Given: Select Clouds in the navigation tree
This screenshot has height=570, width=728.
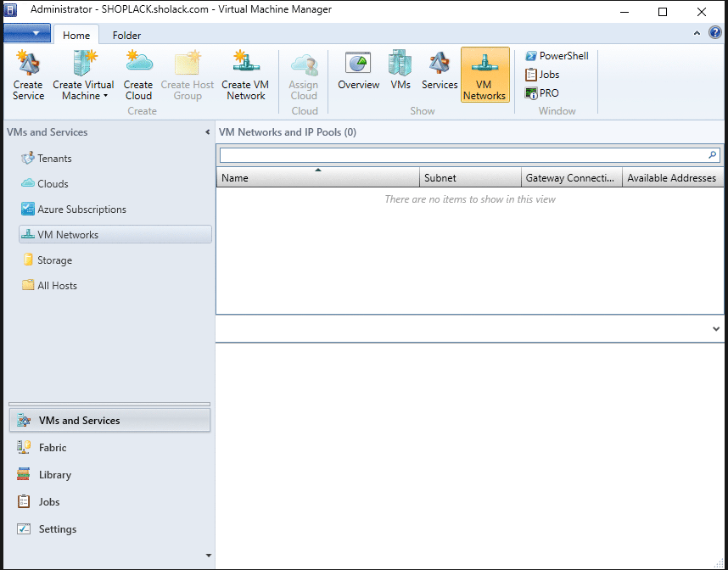Looking at the screenshot, I should point(45,184).
